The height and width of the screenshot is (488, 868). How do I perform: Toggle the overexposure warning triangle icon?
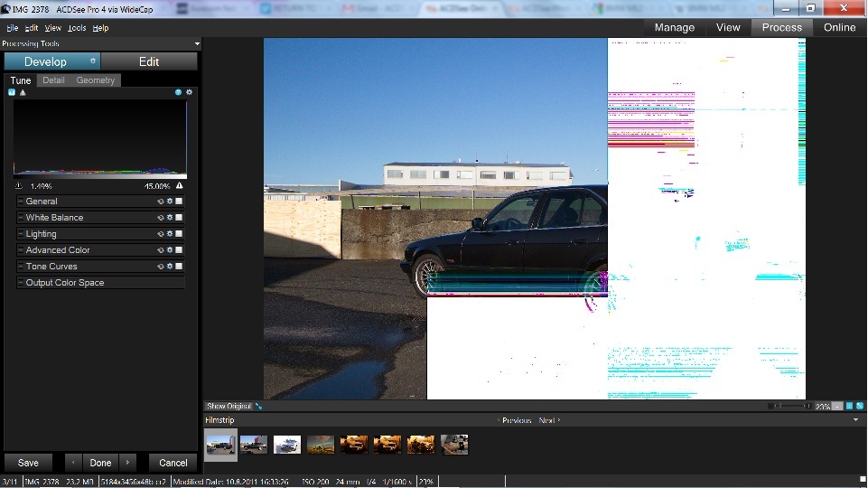click(x=180, y=186)
